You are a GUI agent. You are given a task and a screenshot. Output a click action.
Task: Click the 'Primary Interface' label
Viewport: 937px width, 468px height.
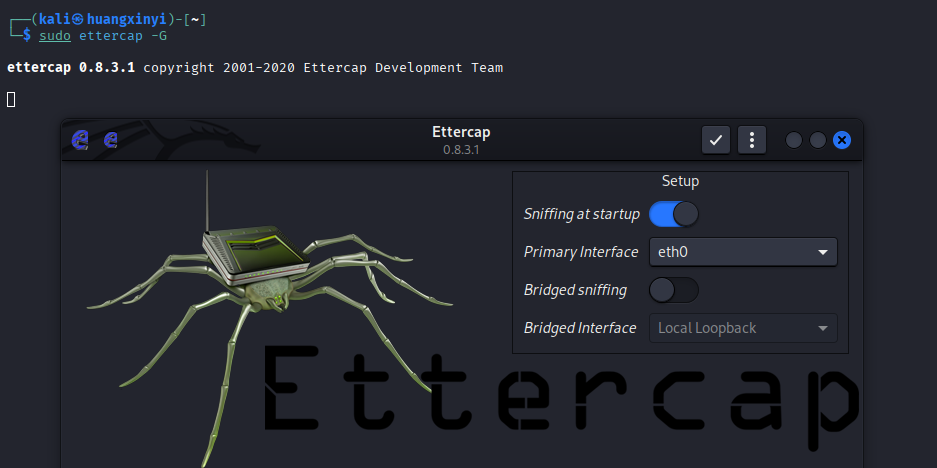point(581,252)
